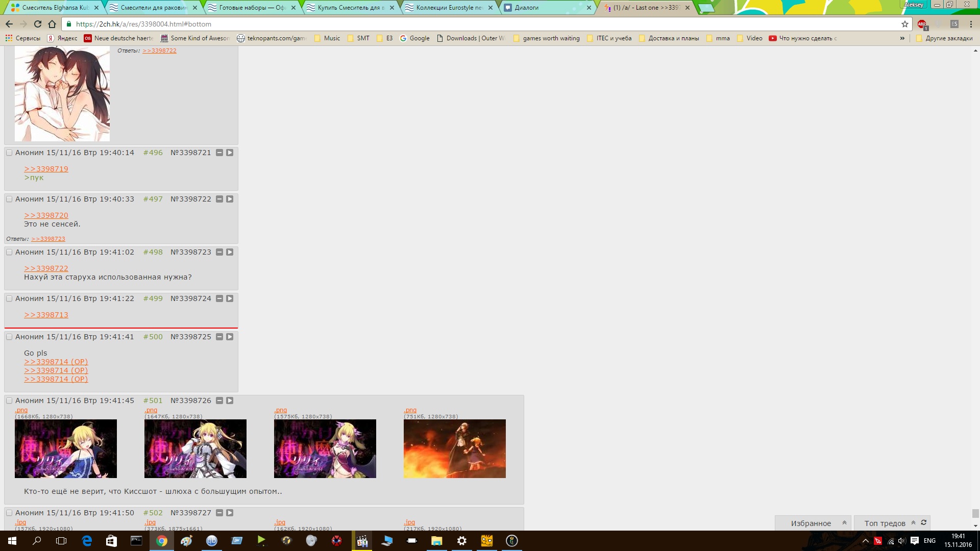Image resolution: width=980 pixels, height=551 pixels.
Task: Hide post #496 with the minus icon
Action: pyautogui.click(x=219, y=153)
